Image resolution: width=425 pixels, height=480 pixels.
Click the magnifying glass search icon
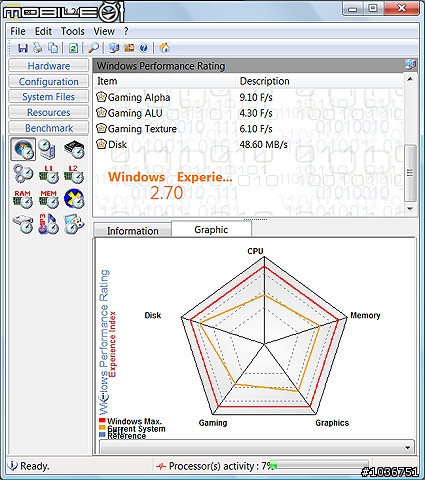point(93,48)
